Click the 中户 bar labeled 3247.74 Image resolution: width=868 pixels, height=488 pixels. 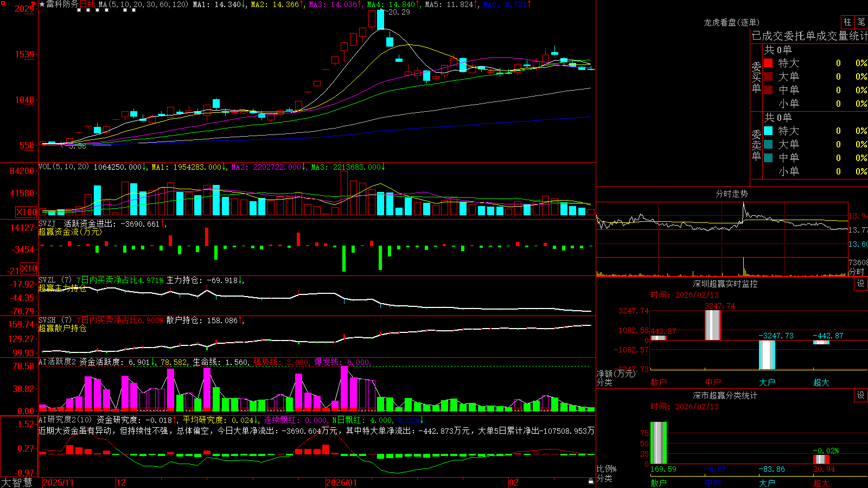713,325
